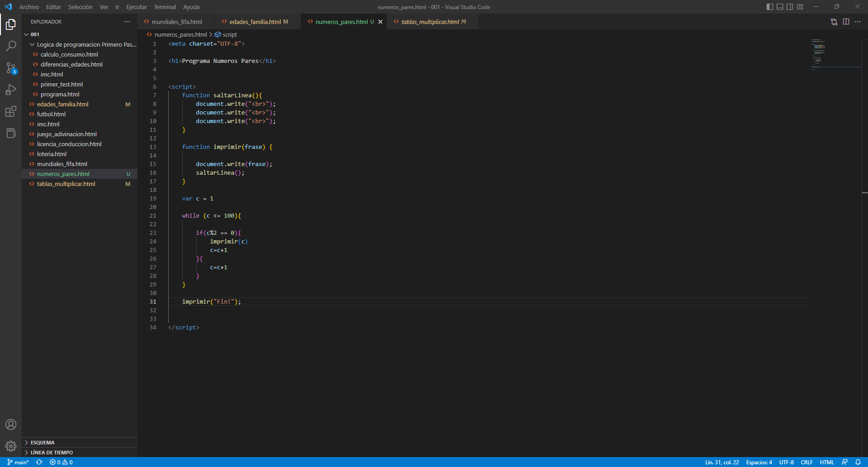868x467 pixels.
Task: Click the notifications bell in the status bar
Action: pos(858,462)
